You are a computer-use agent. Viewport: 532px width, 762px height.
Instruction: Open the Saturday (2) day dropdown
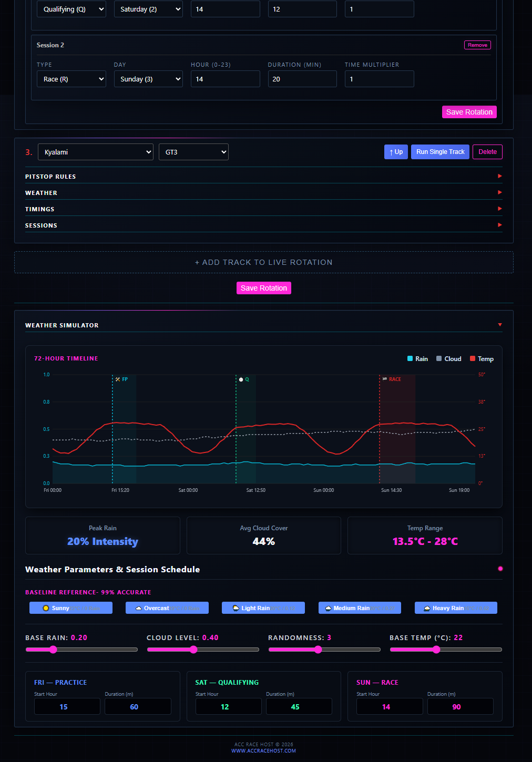148,9
